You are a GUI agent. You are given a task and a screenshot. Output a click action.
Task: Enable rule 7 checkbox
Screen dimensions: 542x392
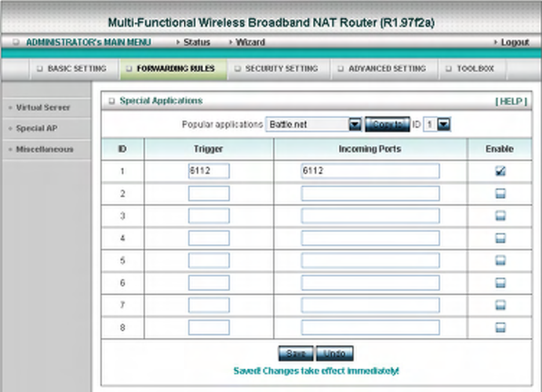pyautogui.click(x=500, y=305)
